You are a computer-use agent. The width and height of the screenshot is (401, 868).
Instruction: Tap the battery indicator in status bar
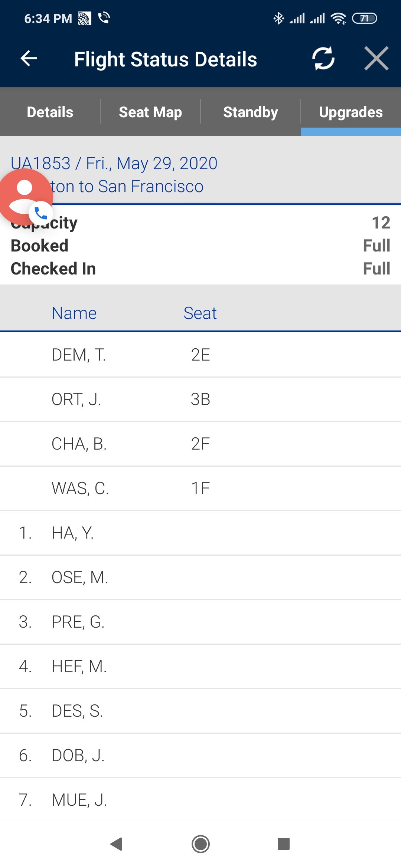364,18
